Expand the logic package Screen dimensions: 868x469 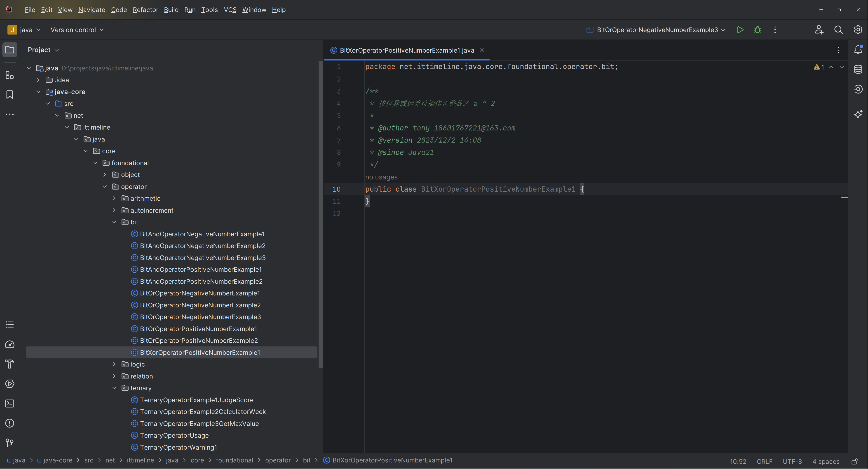114,364
